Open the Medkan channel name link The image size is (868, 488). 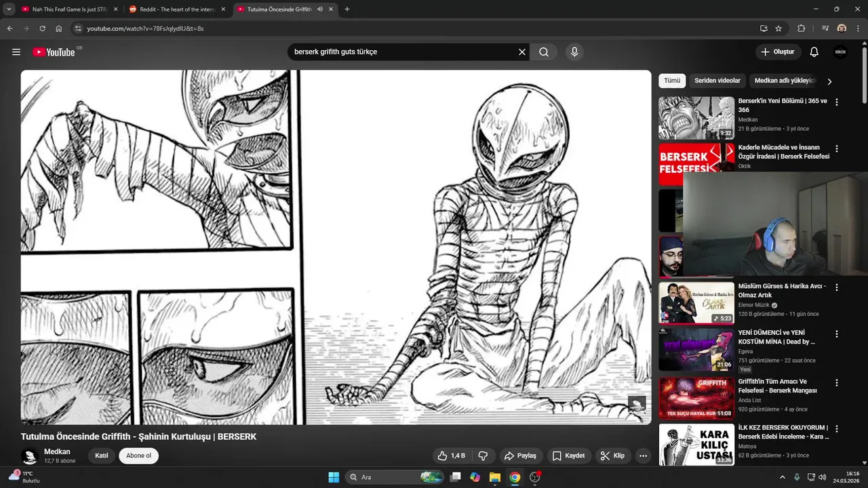(57, 451)
